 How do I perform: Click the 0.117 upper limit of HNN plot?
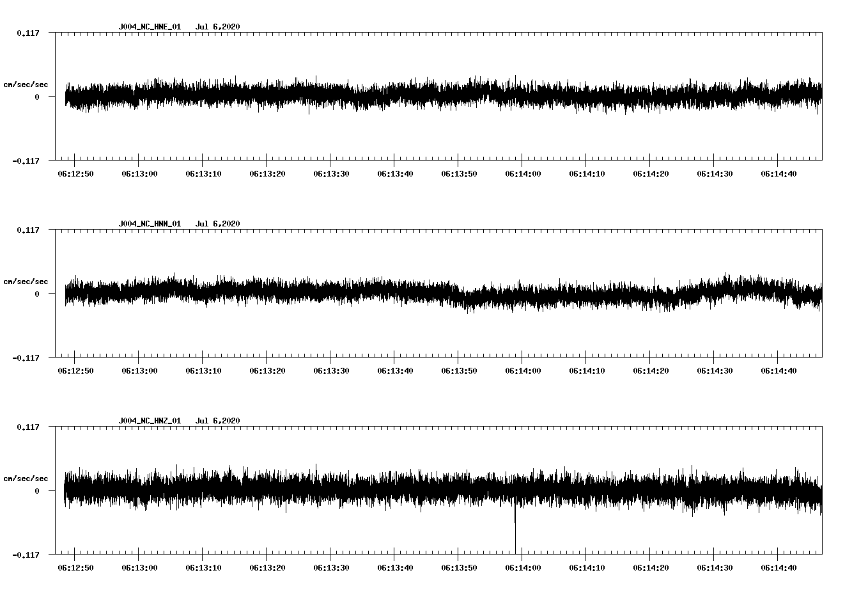[x=27, y=230]
